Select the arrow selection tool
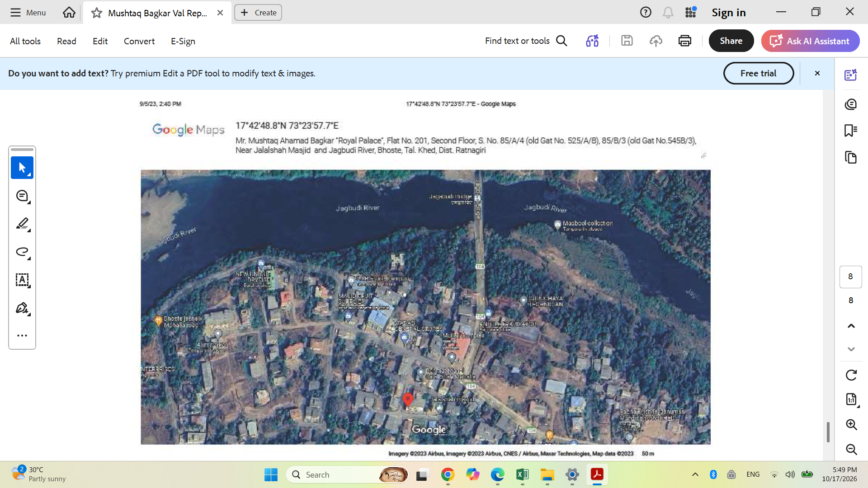Viewport: 868px width, 488px height. click(x=22, y=168)
